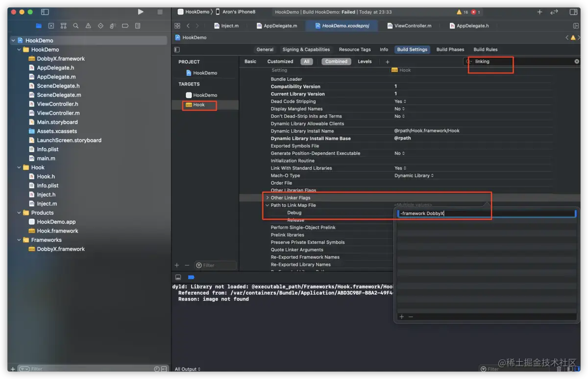This screenshot has height=379, width=588.
Task: Open the Issue navigator warning icon
Action: coord(88,26)
